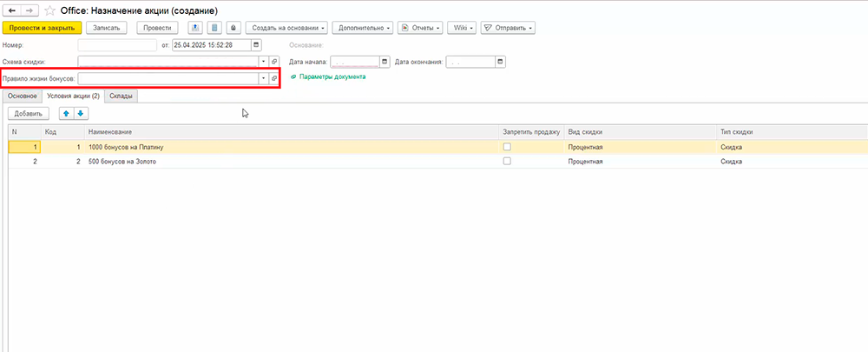This screenshot has height=352, width=868.
Task: Open the Правило жизни бонусов linked item icon
Action: (274, 78)
